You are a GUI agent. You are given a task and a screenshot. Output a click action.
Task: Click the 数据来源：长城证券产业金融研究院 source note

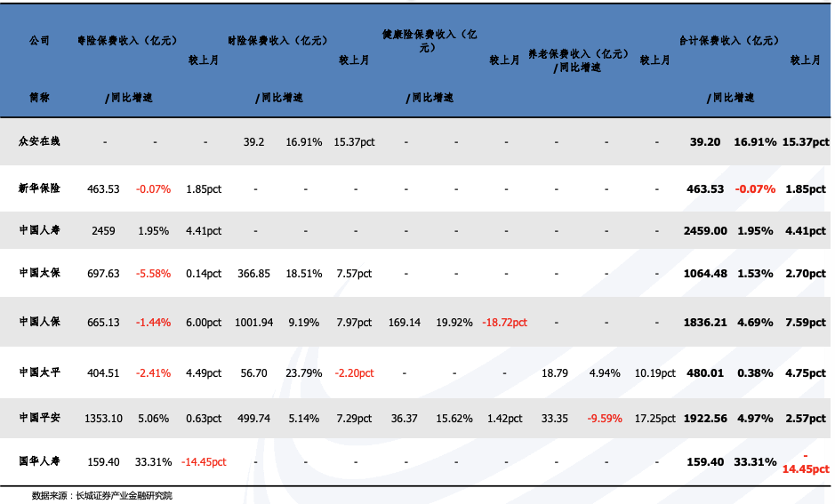pyautogui.click(x=102, y=495)
